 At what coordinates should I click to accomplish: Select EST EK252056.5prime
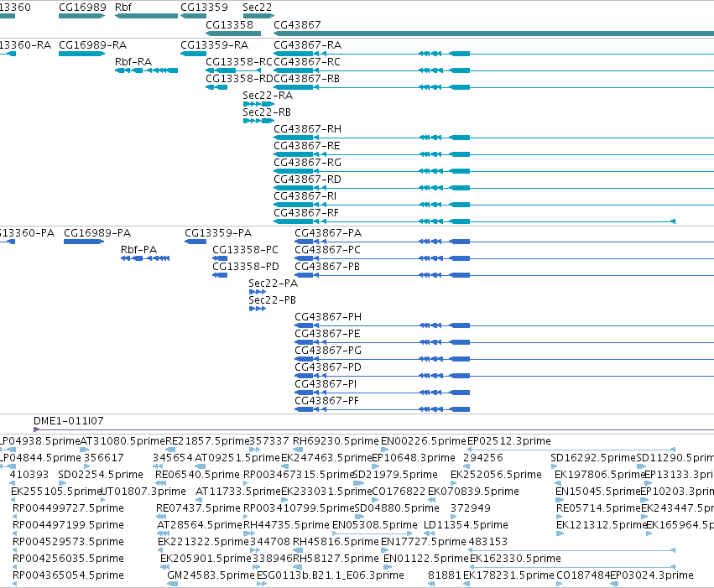[497, 475]
